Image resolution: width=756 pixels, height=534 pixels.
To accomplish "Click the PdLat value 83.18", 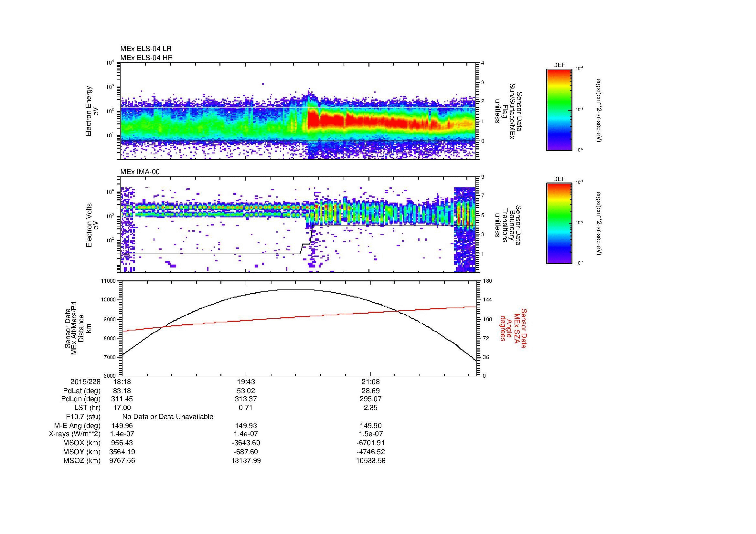I will (122, 391).
